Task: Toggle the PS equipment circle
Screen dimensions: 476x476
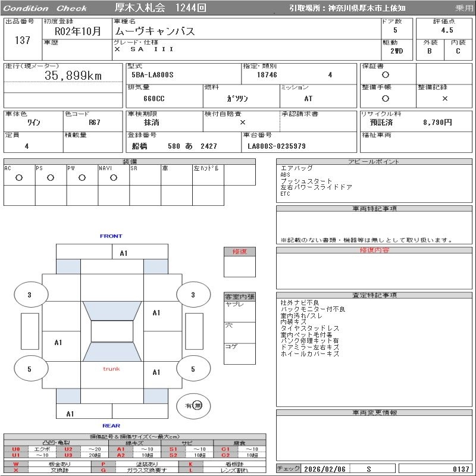Action: coord(51,177)
